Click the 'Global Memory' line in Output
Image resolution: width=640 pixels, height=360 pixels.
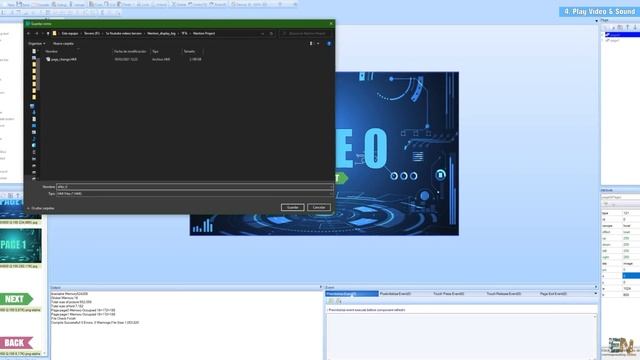[64, 298]
